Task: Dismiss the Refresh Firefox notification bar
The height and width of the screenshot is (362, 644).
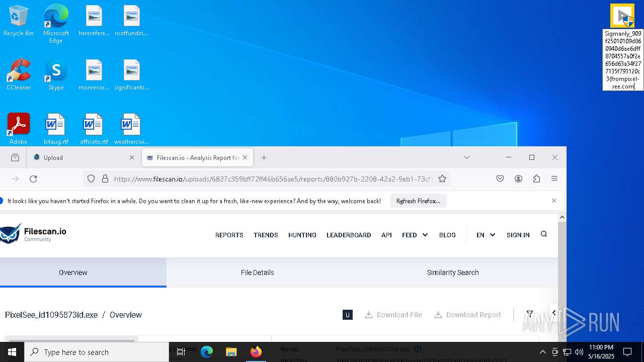Action: coord(554,201)
